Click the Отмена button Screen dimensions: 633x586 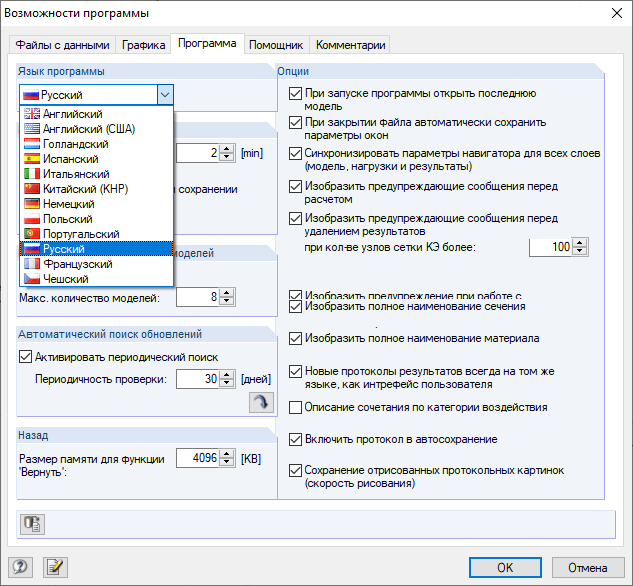[587, 567]
